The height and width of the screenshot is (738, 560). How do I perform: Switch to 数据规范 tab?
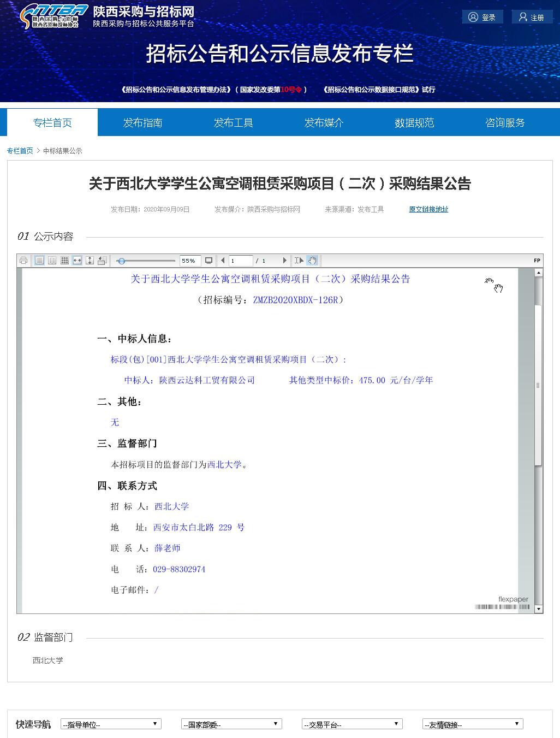point(414,123)
